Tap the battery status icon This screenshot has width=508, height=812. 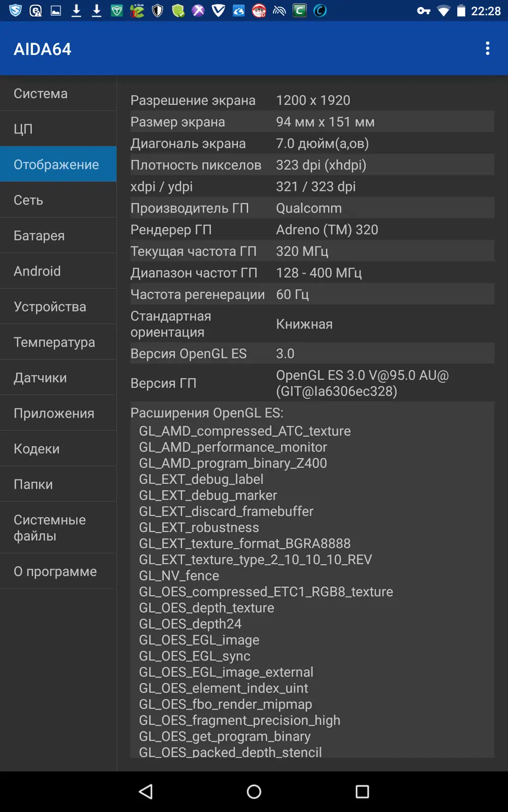(461, 11)
